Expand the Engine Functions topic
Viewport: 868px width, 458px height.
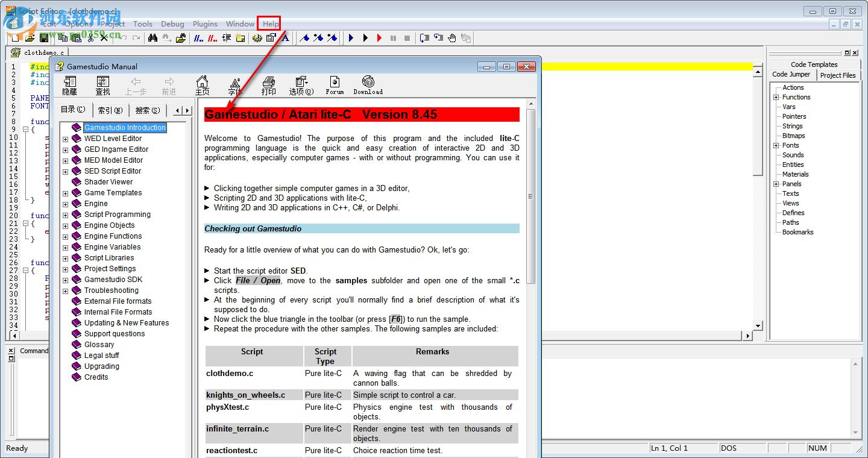[65, 237]
